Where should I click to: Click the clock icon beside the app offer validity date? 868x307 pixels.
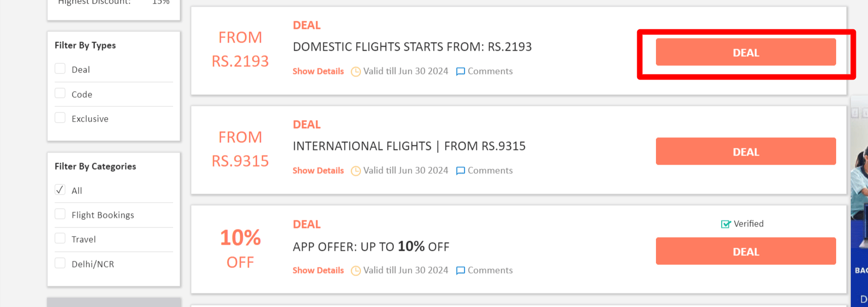click(356, 271)
